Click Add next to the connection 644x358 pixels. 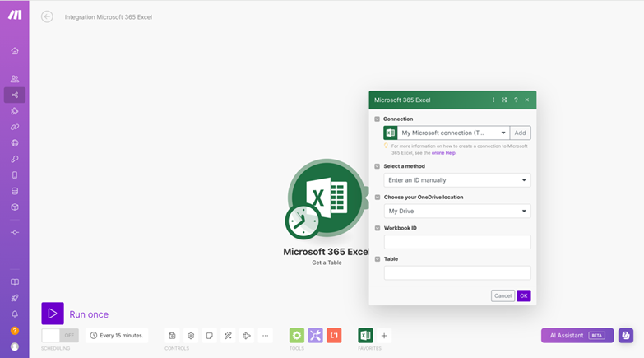[x=520, y=133]
